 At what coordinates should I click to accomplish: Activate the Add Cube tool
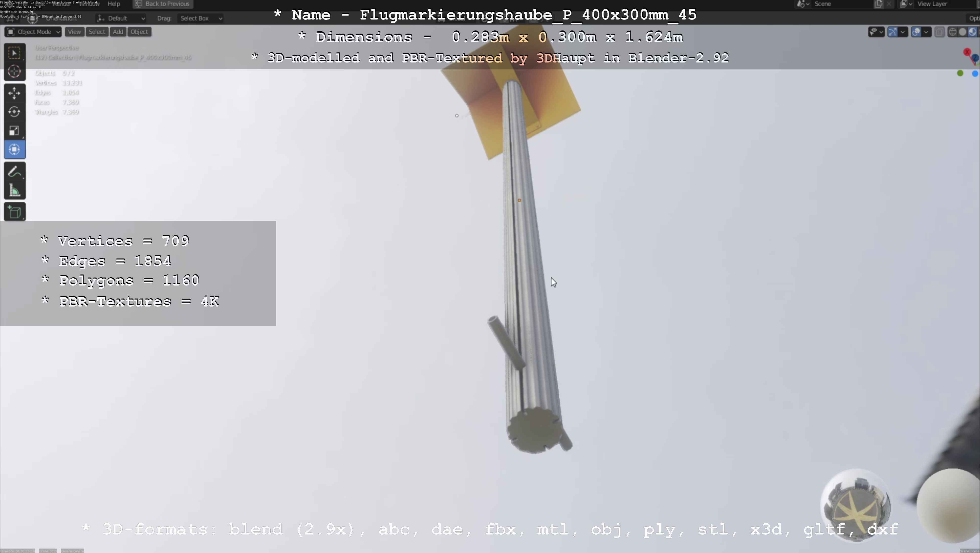(x=14, y=212)
